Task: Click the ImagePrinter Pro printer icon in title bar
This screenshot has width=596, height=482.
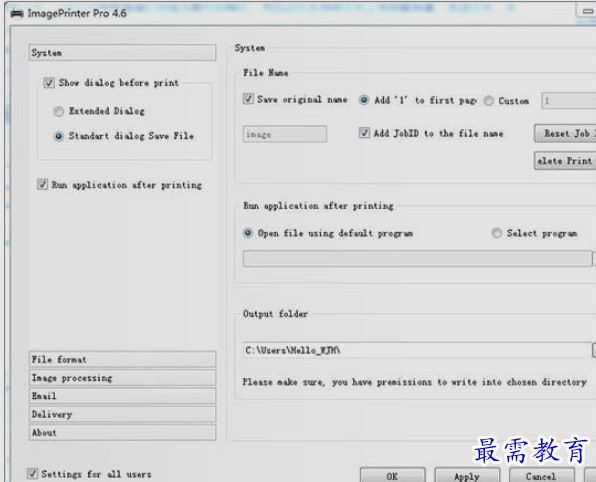Action: point(17,14)
